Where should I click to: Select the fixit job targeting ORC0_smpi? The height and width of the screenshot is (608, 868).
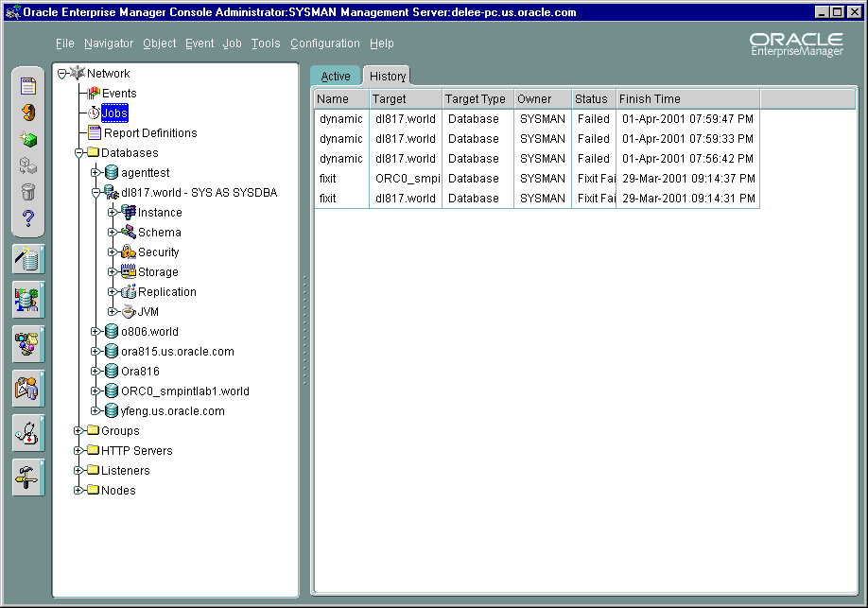(537, 179)
